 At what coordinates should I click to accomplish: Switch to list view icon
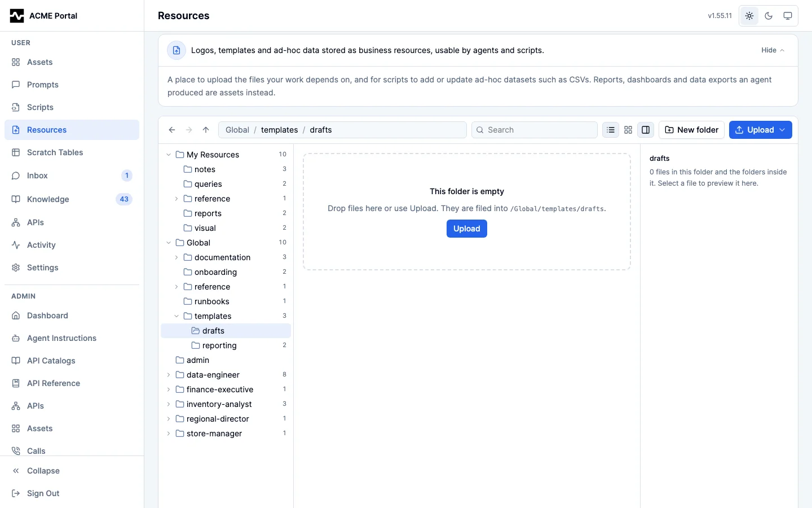coord(611,130)
